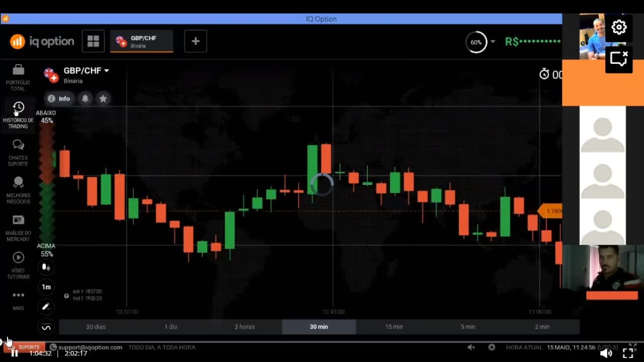Select the 15 min time range

tap(393, 327)
